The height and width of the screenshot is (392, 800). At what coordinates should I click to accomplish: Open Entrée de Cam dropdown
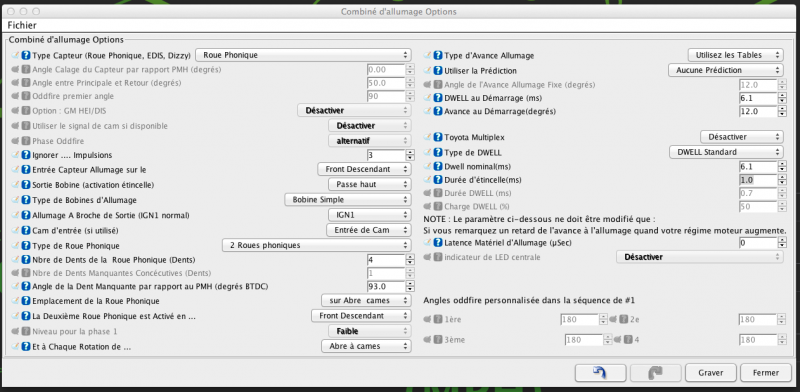pos(368,230)
